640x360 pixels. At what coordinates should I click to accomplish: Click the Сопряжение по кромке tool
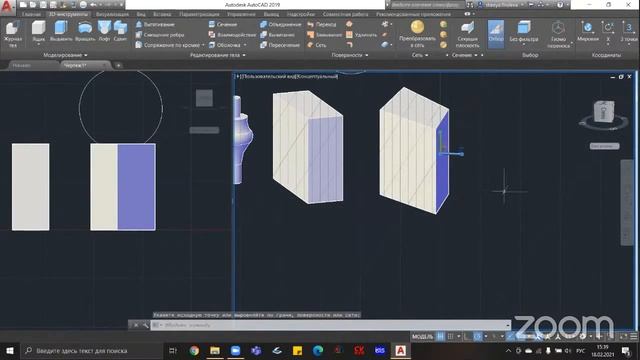tap(168, 45)
